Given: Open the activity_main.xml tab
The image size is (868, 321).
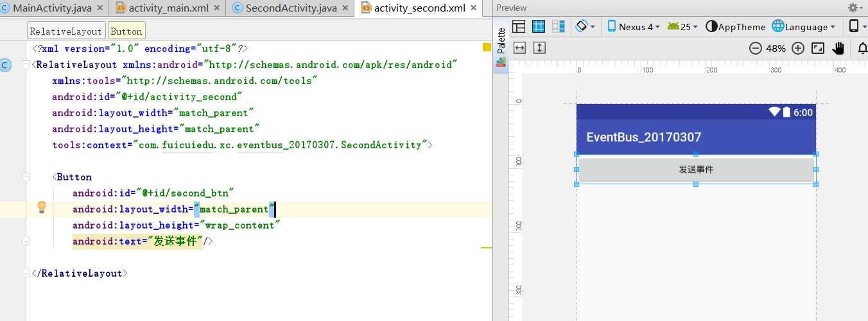Looking at the screenshot, I should click(x=168, y=8).
